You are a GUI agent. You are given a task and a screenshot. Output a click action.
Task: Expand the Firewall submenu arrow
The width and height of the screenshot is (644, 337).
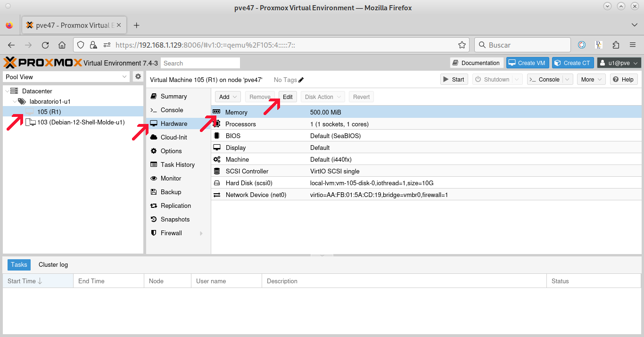[201, 233]
